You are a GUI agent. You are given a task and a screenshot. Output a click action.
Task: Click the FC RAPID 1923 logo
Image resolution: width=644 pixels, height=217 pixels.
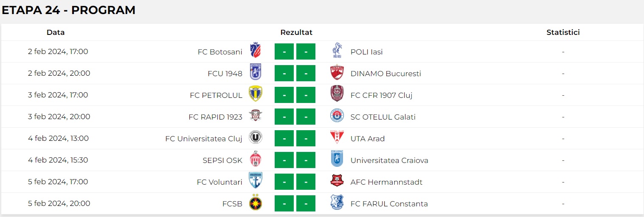click(255, 117)
